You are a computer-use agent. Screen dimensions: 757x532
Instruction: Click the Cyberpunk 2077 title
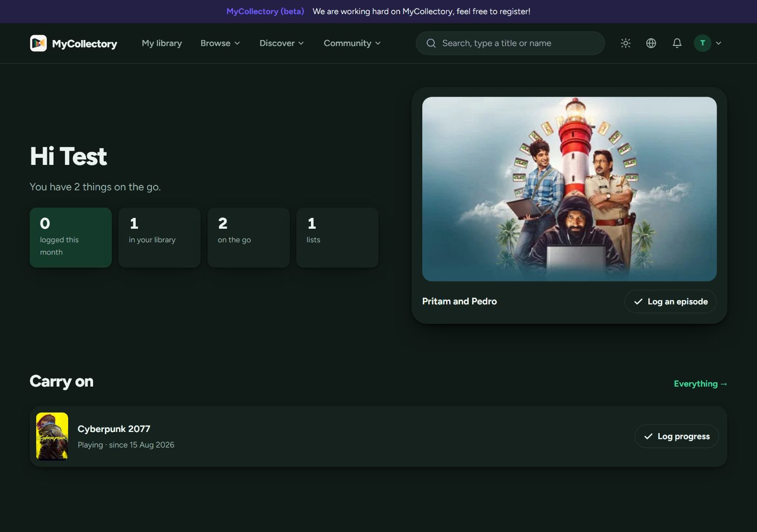[x=114, y=429]
